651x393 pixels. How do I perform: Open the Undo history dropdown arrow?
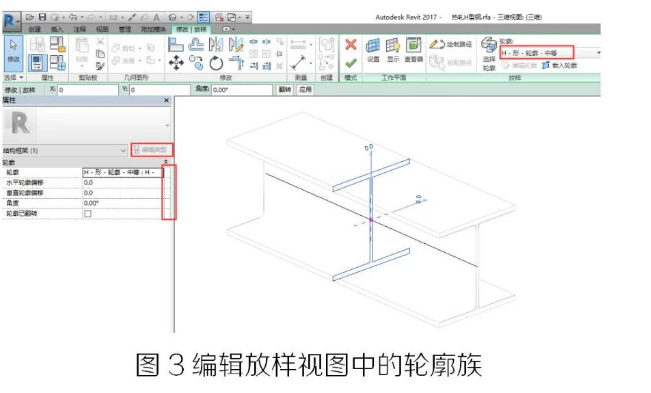click(x=82, y=17)
